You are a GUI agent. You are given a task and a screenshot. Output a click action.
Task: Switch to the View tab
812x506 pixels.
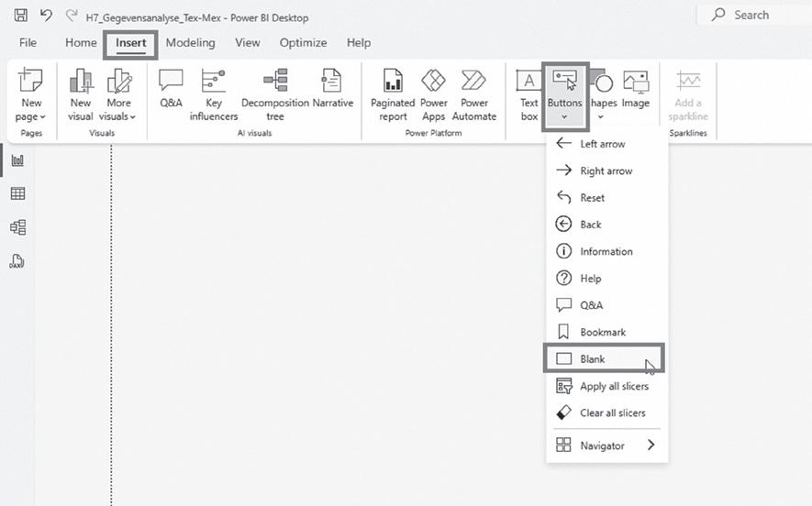point(248,43)
